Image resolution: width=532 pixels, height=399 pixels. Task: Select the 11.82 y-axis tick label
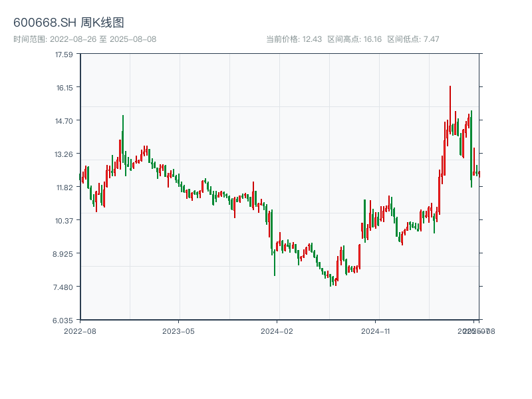(64, 188)
